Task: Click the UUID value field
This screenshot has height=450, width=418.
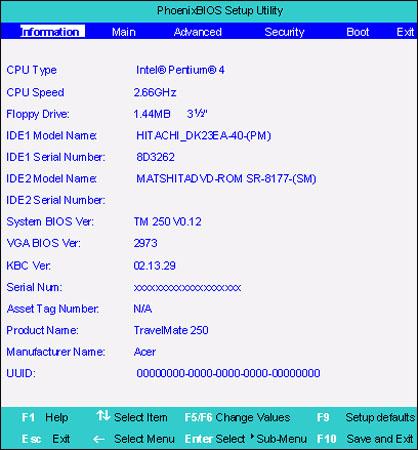Action: point(228,373)
